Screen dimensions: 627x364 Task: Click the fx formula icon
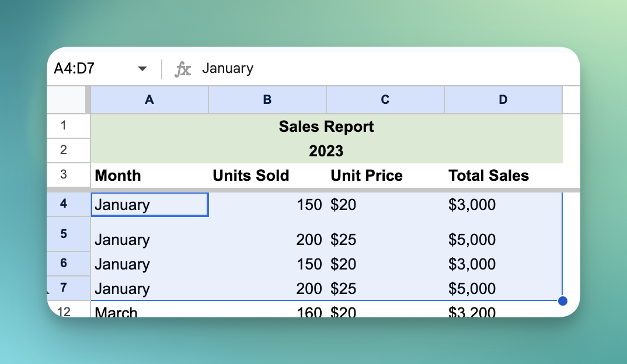(184, 68)
